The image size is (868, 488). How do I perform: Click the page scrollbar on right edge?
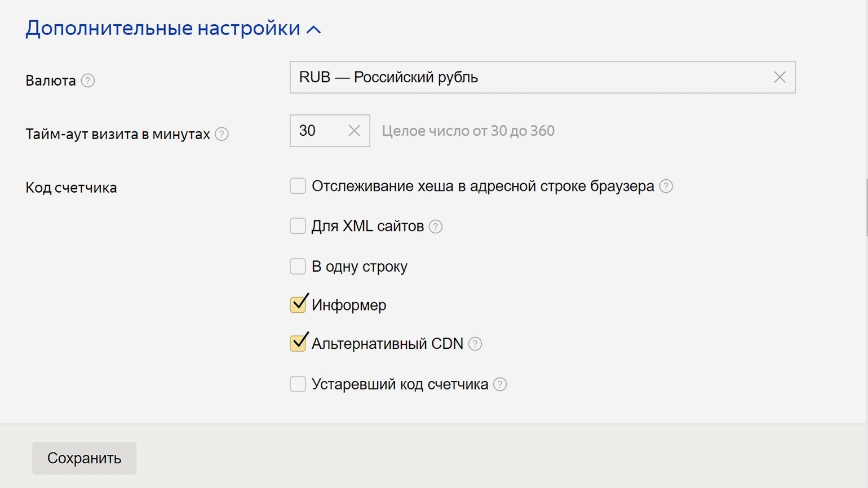866,208
